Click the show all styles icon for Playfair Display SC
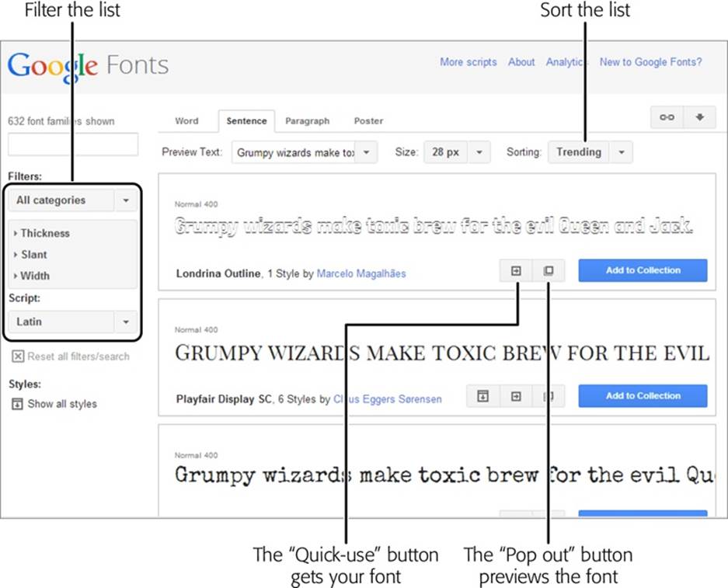 click(x=482, y=396)
